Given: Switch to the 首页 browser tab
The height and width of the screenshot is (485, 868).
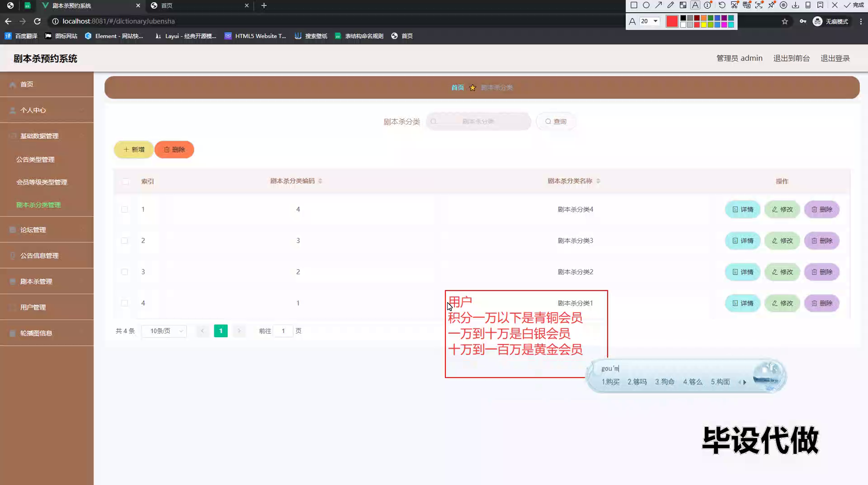Looking at the screenshot, I should pos(199,5).
